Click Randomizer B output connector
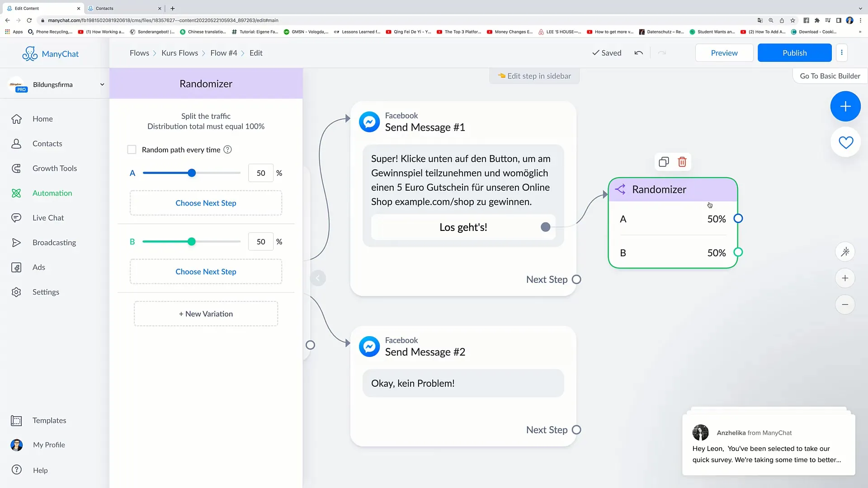This screenshot has height=488, width=868. coord(738,252)
